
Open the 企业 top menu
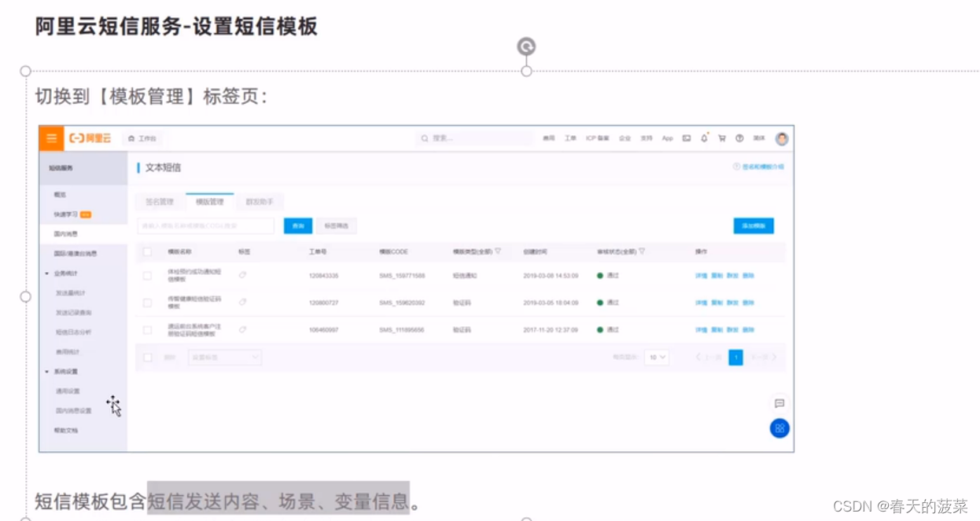point(625,138)
